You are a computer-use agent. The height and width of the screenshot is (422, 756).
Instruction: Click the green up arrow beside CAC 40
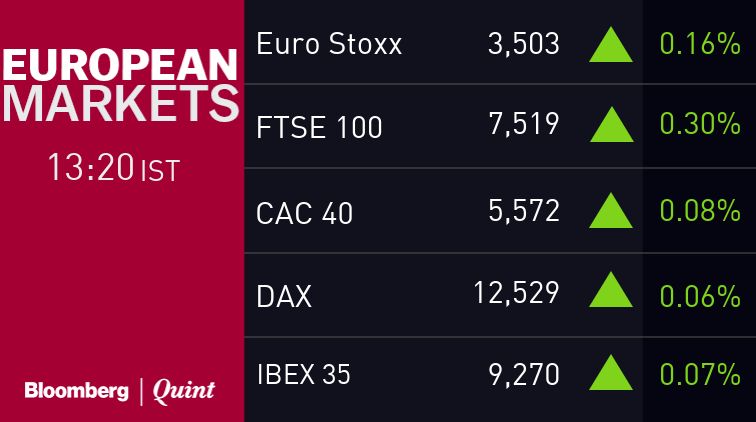(611, 211)
